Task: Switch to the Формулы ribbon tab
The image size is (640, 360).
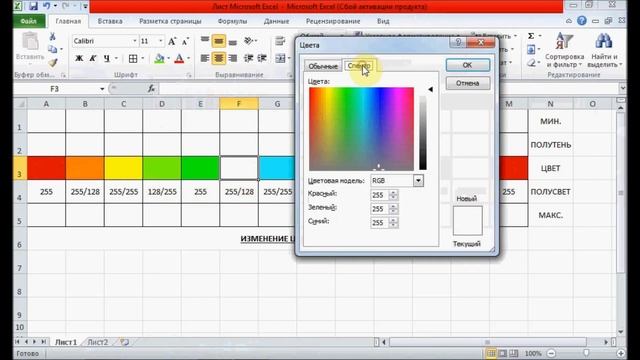Action: 232,21
